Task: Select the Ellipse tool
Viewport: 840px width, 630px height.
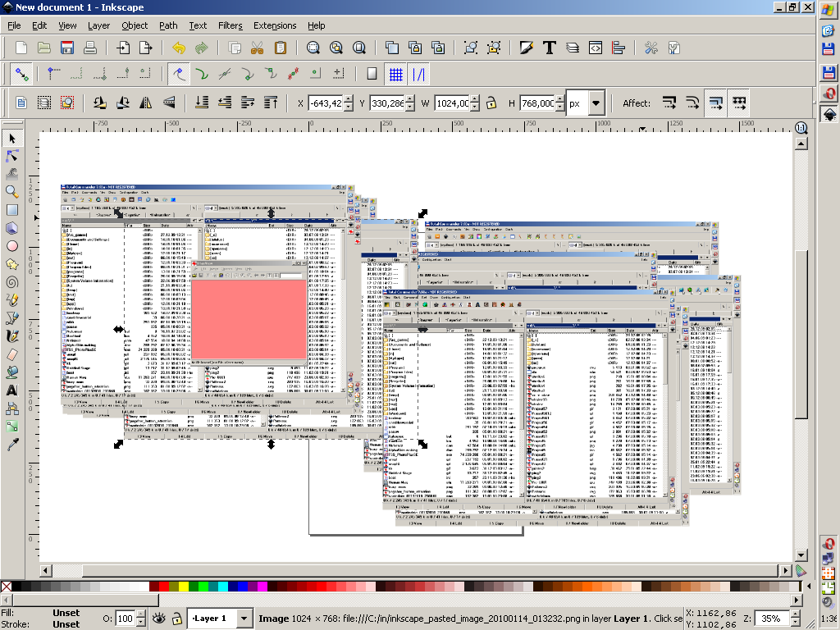Action: [x=12, y=246]
